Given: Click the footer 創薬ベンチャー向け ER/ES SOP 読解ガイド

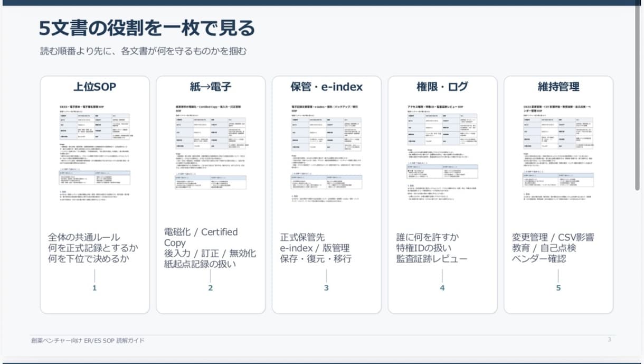Looking at the screenshot, I should click(x=88, y=341).
